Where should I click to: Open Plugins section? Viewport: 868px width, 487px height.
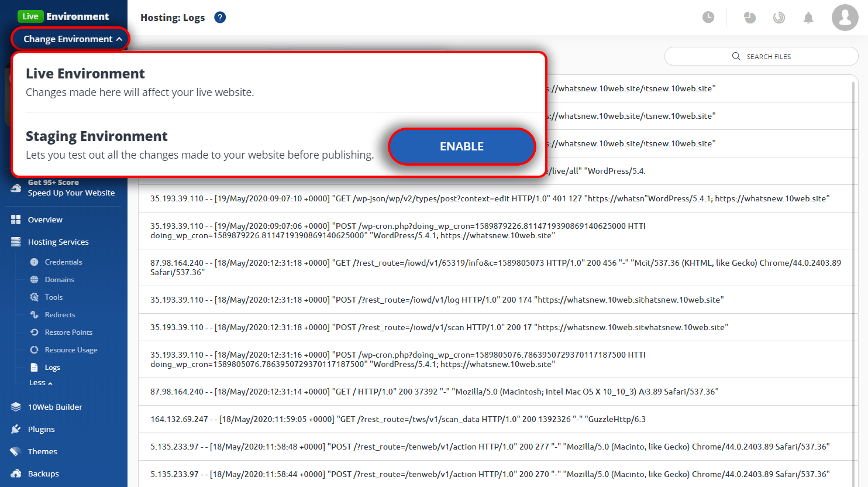pyautogui.click(x=42, y=429)
